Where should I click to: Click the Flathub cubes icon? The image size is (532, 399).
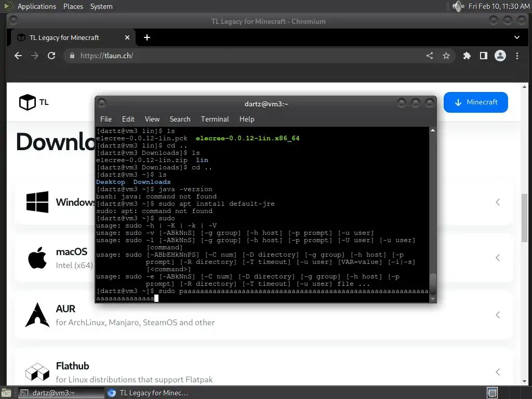click(x=37, y=371)
